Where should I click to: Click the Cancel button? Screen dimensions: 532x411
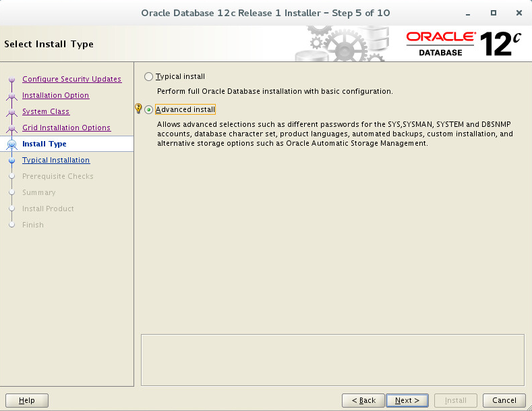[504, 400]
